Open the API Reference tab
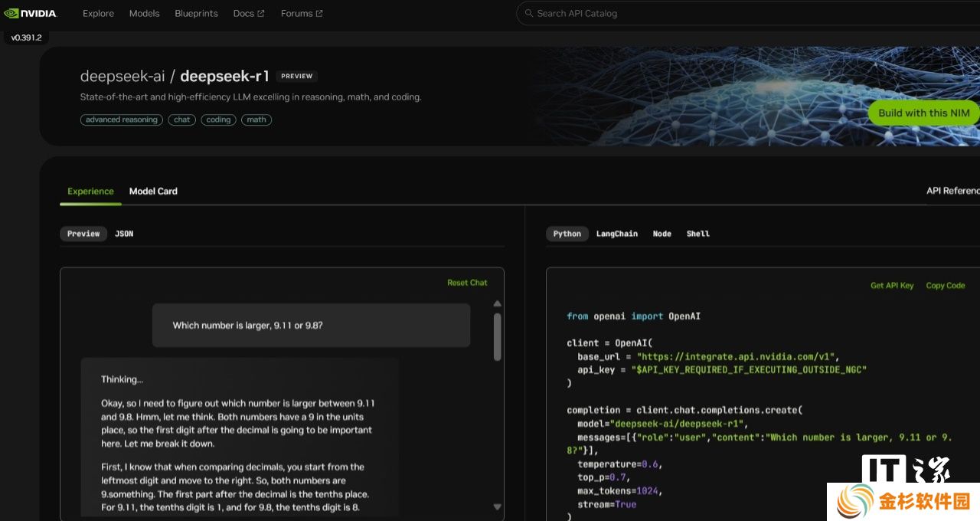The height and width of the screenshot is (521, 980). [953, 191]
